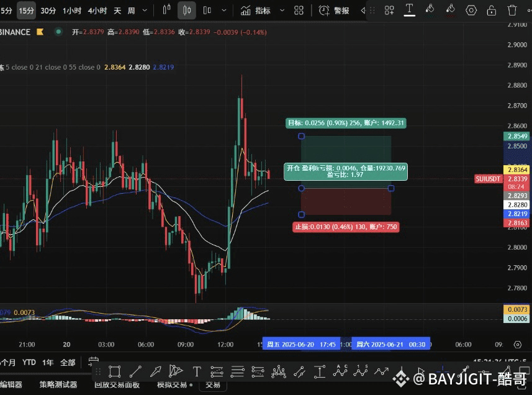This screenshot has width=532, height=395.
Task: Toggle the green market status dot
Action: [58, 32]
